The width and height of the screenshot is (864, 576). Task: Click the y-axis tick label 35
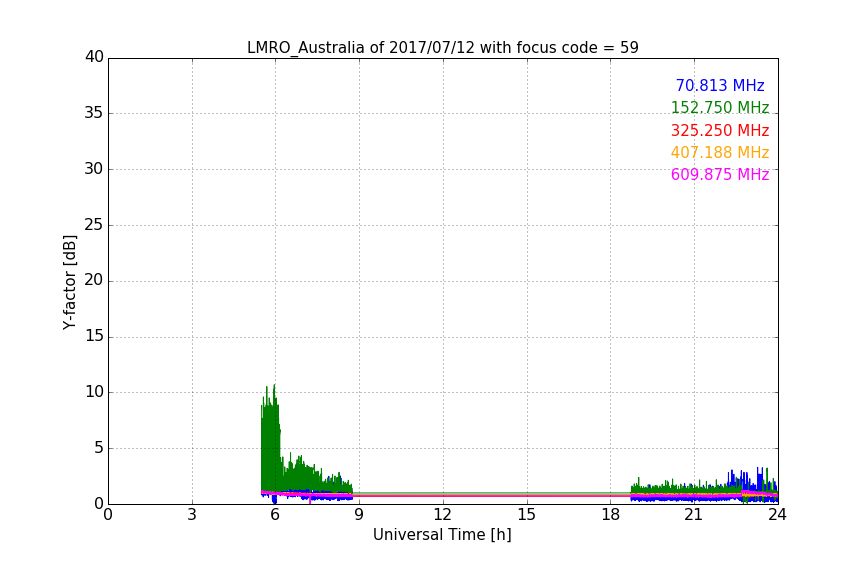(x=94, y=113)
